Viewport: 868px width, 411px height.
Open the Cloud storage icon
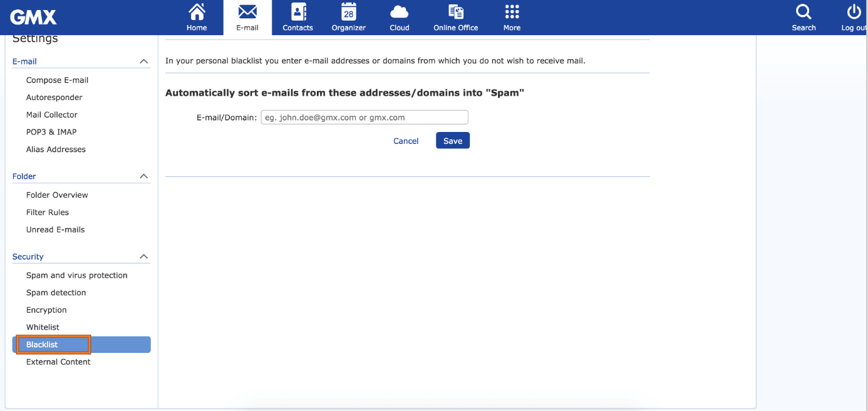pos(400,12)
